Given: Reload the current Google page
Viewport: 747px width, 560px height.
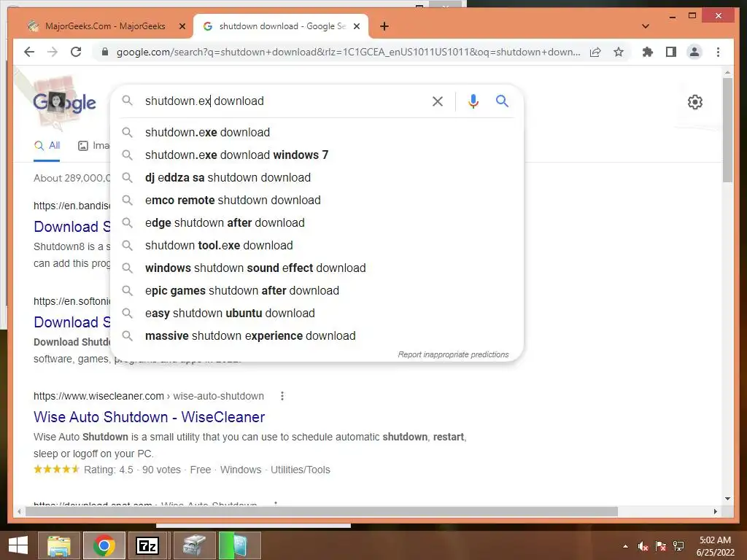Looking at the screenshot, I should 76,52.
